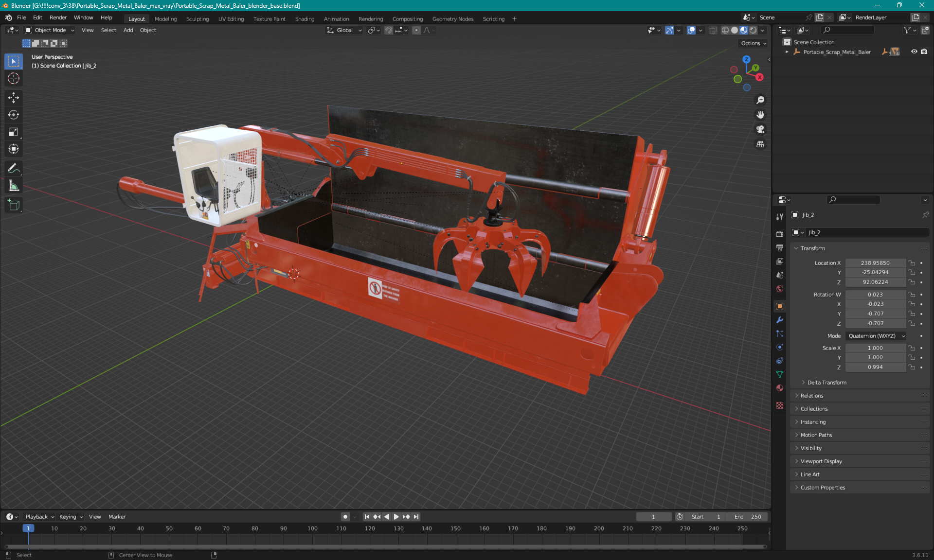Toggle Show Gizmo button
The image size is (934, 560).
pos(669,30)
